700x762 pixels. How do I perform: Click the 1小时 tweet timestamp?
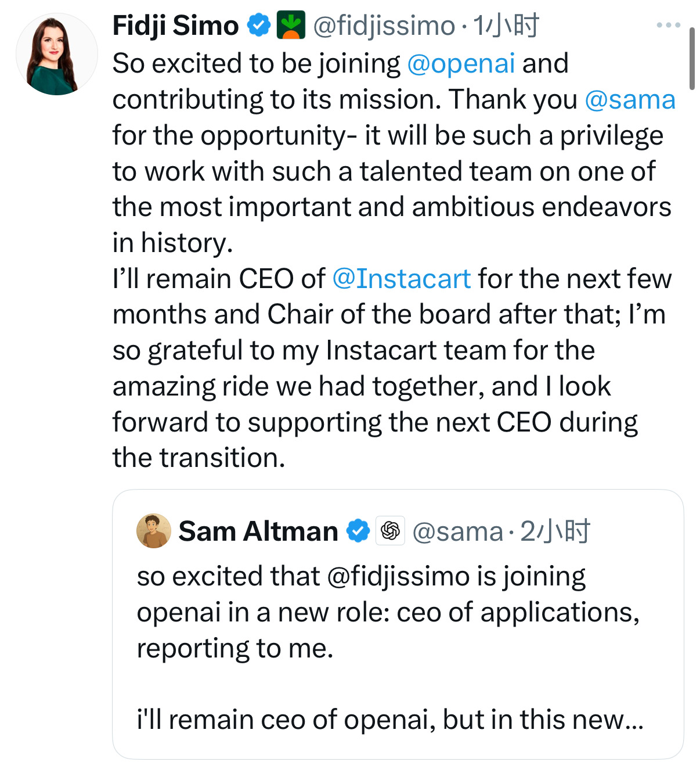tap(506, 26)
